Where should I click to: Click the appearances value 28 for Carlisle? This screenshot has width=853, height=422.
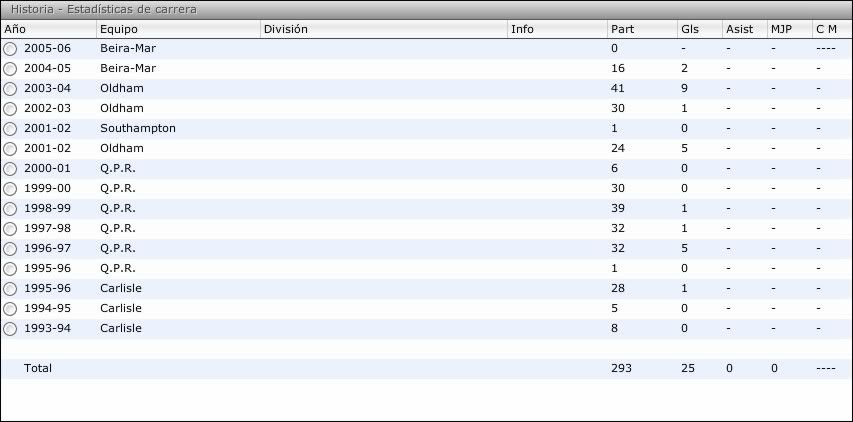[617, 288]
